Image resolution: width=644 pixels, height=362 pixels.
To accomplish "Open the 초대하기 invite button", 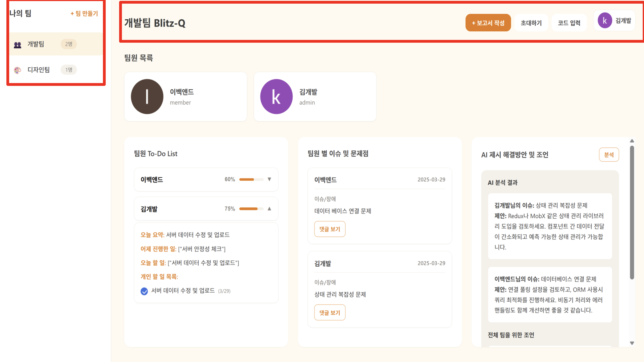I will coord(531,23).
